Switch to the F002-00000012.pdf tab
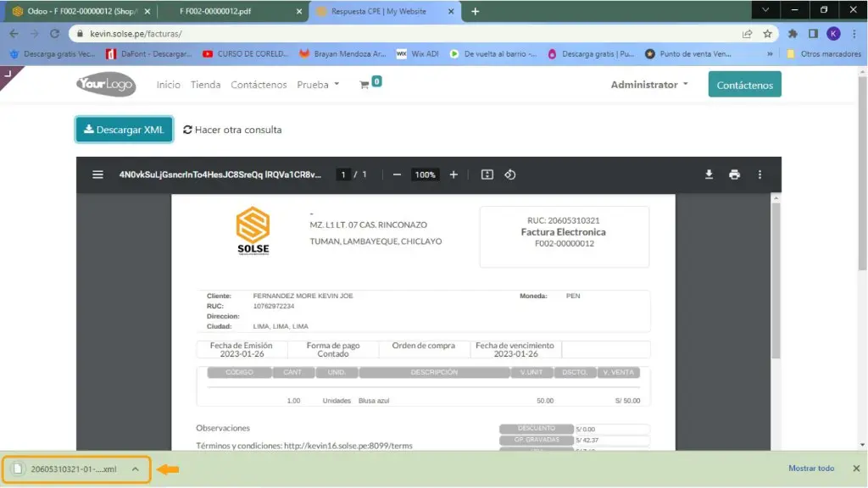 pyautogui.click(x=229, y=11)
